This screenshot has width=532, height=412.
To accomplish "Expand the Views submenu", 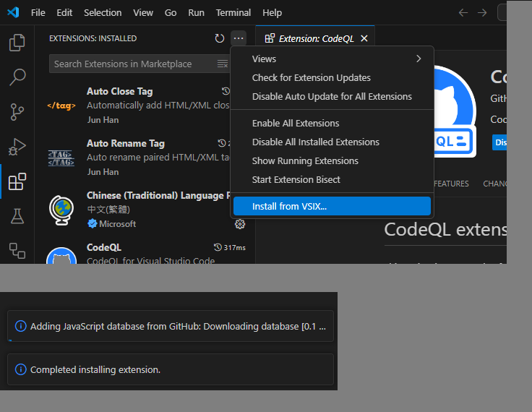I will click(x=332, y=59).
